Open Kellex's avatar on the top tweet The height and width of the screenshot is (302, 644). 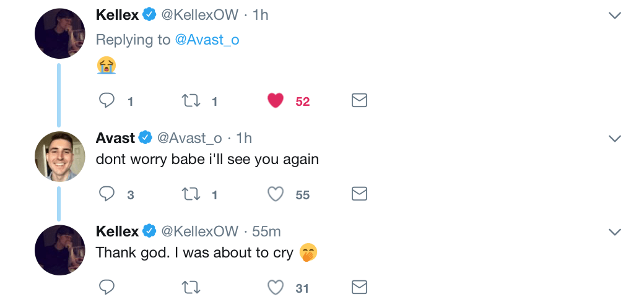(x=59, y=34)
